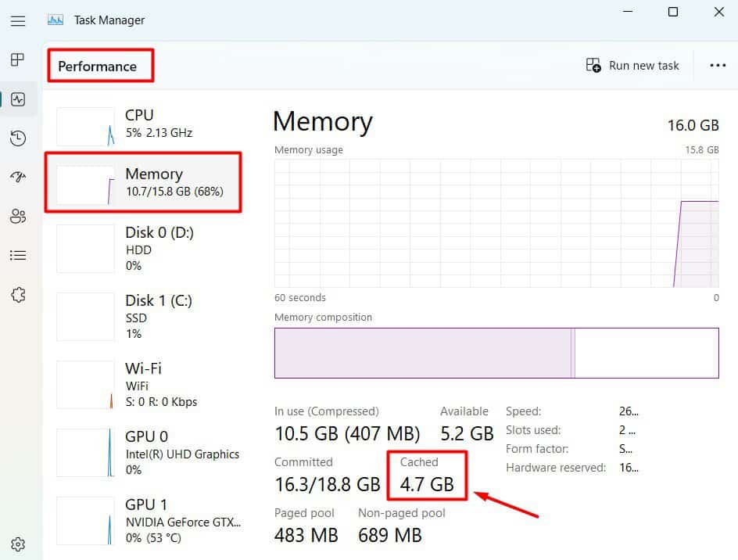The image size is (738, 560).
Task: Open the Services view
Action: tap(18, 295)
